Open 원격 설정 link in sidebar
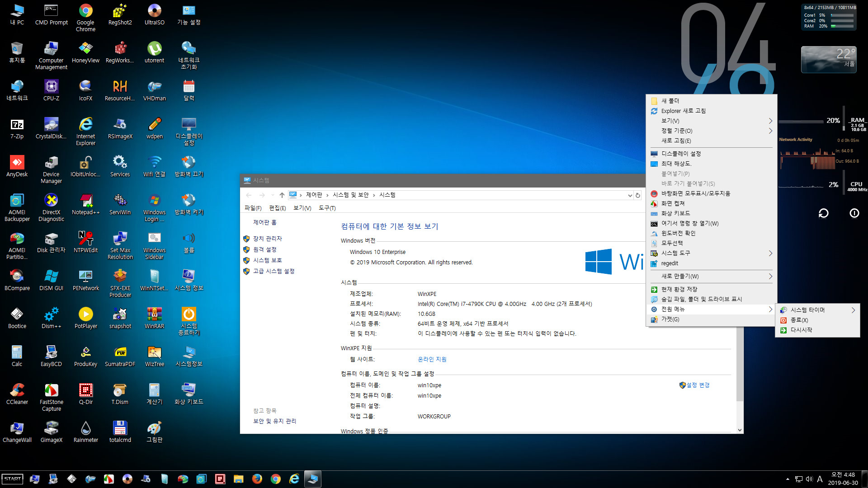The width and height of the screenshot is (868, 488). coord(264,249)
